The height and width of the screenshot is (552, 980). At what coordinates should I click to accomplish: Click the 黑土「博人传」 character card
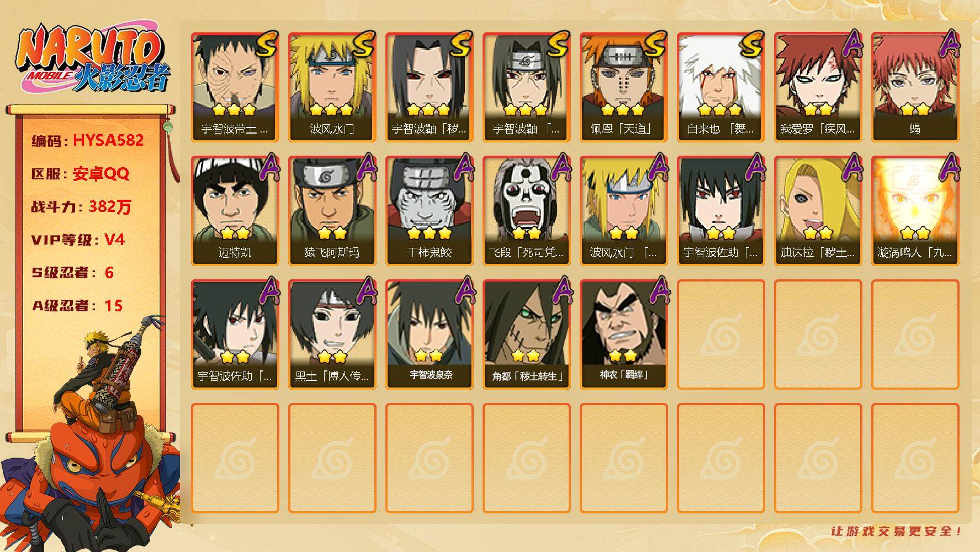coord(332,334)
